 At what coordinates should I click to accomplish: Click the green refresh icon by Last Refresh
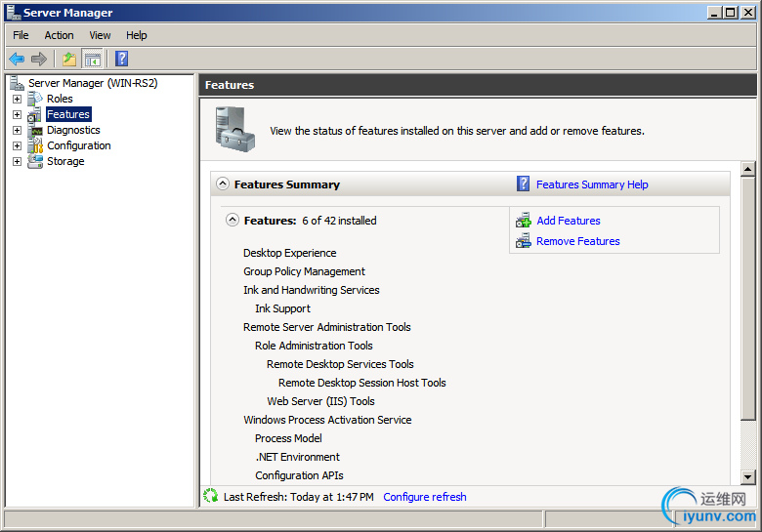pos(210,497)
